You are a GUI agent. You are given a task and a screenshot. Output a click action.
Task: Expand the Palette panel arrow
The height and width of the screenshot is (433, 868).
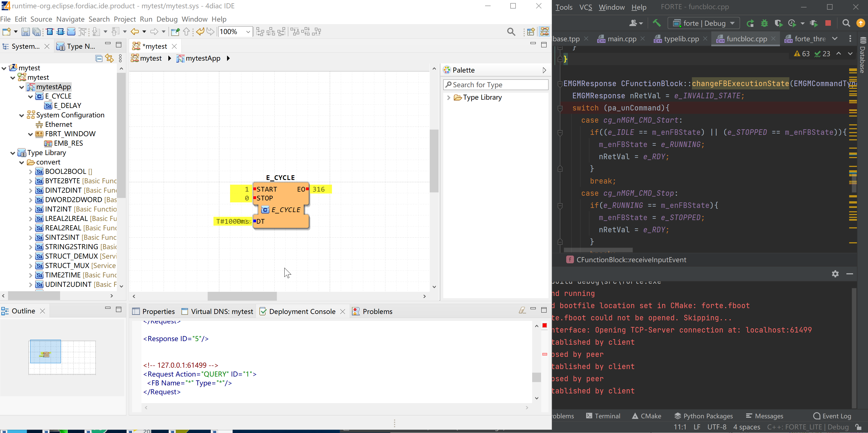click(x=544, y=70)
